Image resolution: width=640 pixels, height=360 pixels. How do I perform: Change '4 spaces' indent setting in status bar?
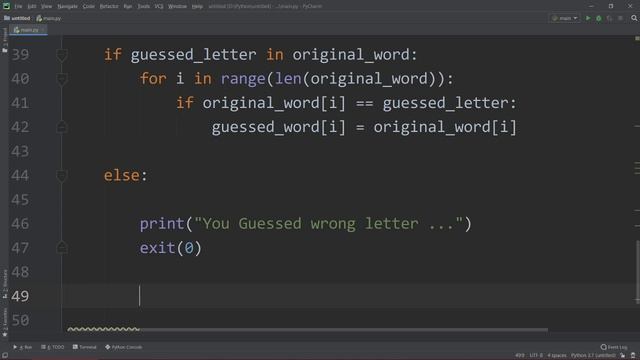tap(557, 356)
